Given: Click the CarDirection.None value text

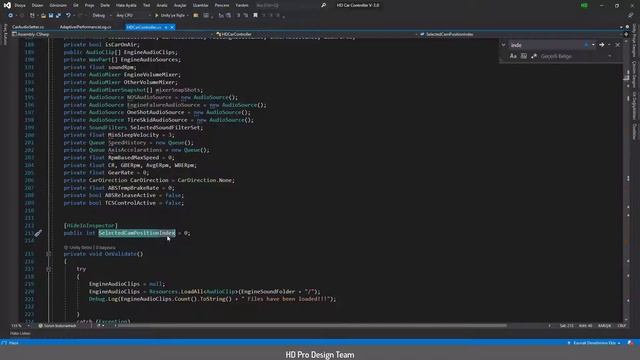Looking at the screenshot, I should [204, 180].
